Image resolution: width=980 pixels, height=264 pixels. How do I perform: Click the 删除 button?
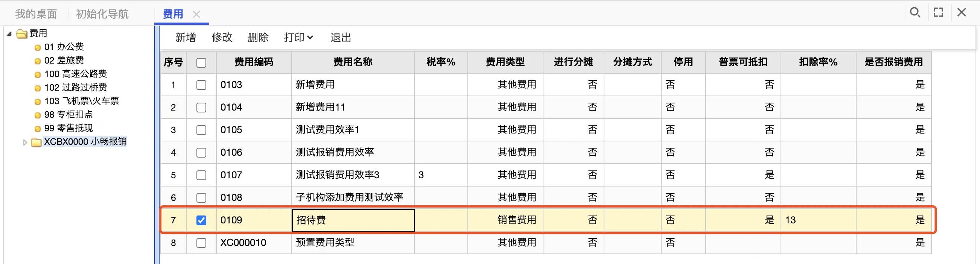(258, 37)
